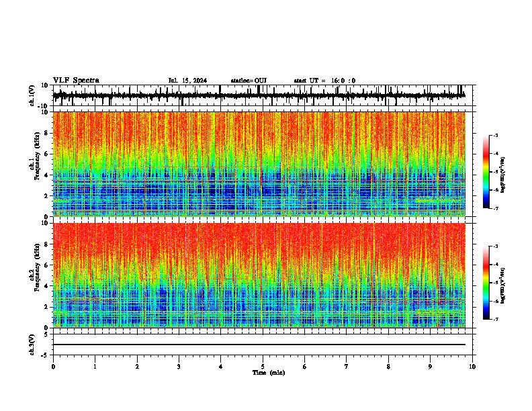Click the ch.2 spectrogram color scale bar
This screenshot has width=532, height=411.
pyautogui.click(x=486, y=283)
